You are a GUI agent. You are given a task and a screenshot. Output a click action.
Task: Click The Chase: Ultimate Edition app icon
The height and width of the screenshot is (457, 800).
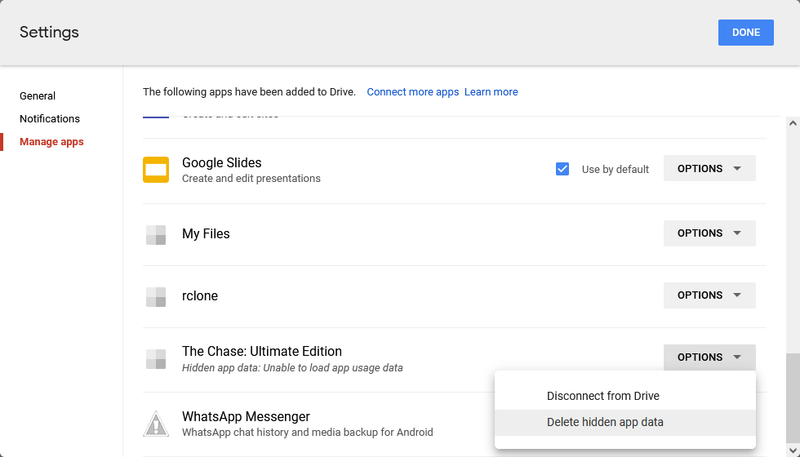coord(156,359)
